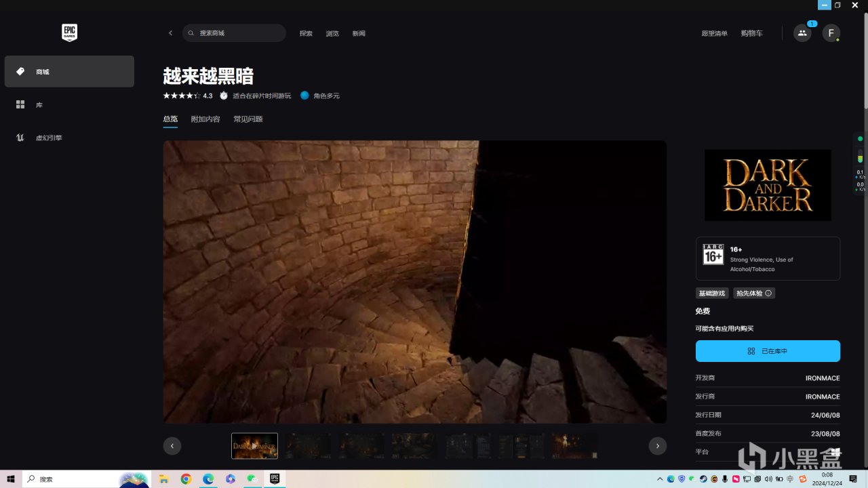Click the microphone icon in system tray
Viewport: 868px width, 488px height.
coord(725,479)
